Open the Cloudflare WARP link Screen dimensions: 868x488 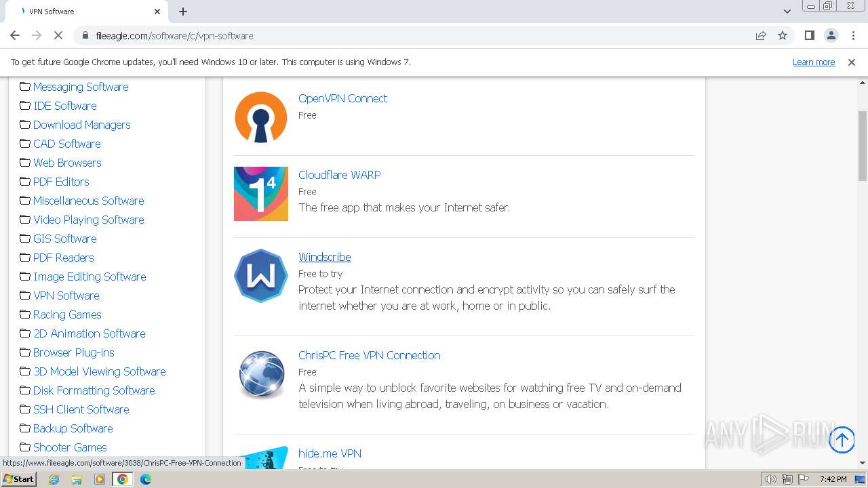pyautogui.click(x=340, y=175)
